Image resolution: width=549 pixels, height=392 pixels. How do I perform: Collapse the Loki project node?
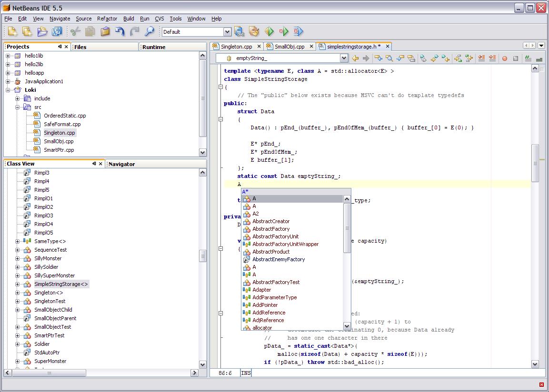click(x=8, y=90)
